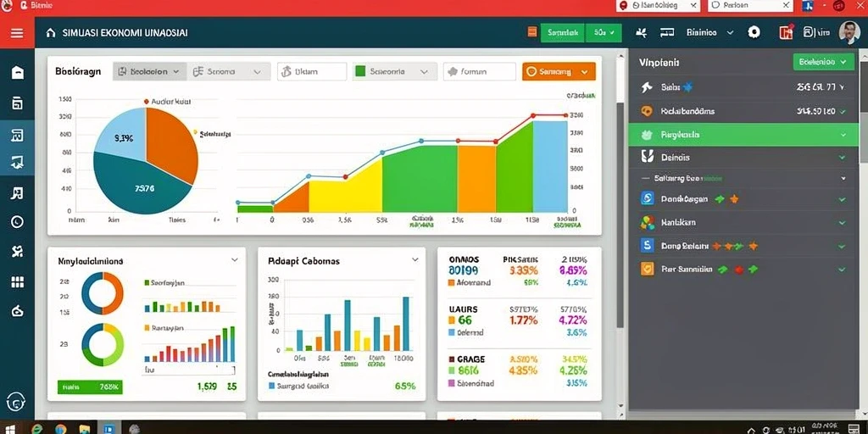
Task: Open the hamburger menu
Action: (17, 33)
